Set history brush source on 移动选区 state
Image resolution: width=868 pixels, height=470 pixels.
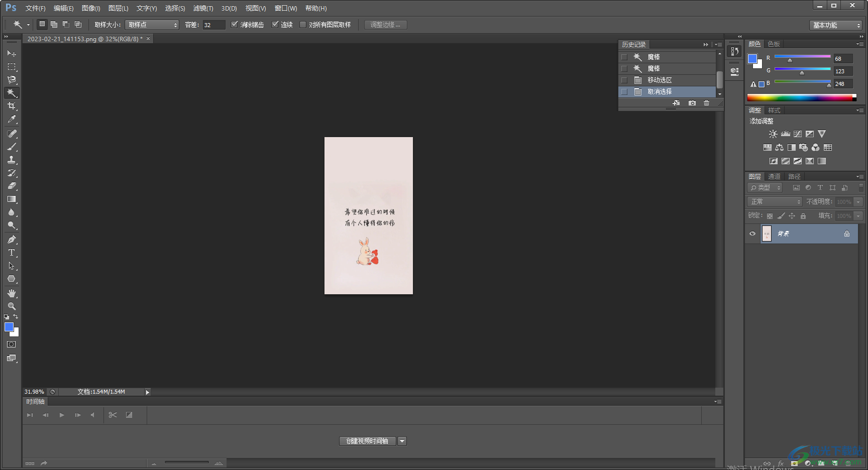pos(624,80)
